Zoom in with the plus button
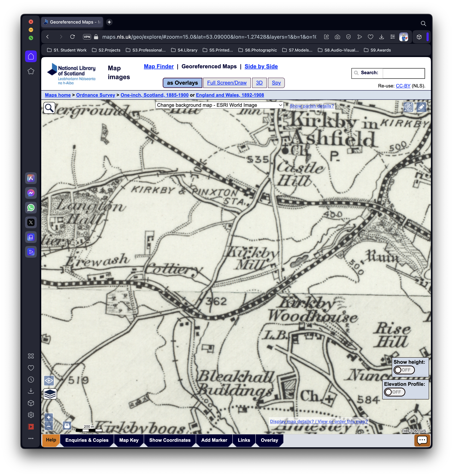The width and height of the screenshot is (453, 476). tap(49, 417)
